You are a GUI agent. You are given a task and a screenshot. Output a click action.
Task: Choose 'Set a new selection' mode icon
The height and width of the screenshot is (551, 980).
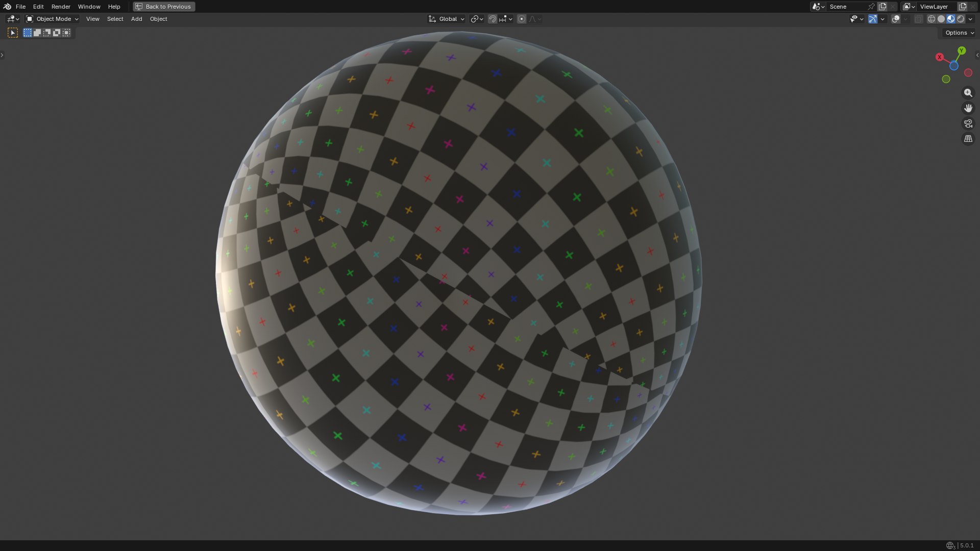coord(28,33)
